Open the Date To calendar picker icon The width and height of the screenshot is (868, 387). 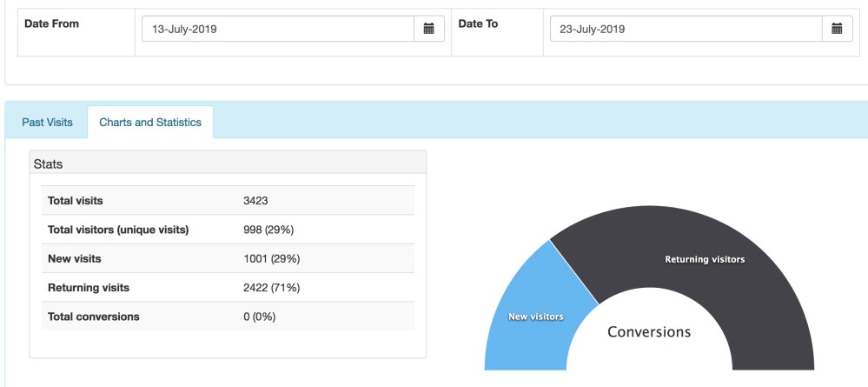837,29
